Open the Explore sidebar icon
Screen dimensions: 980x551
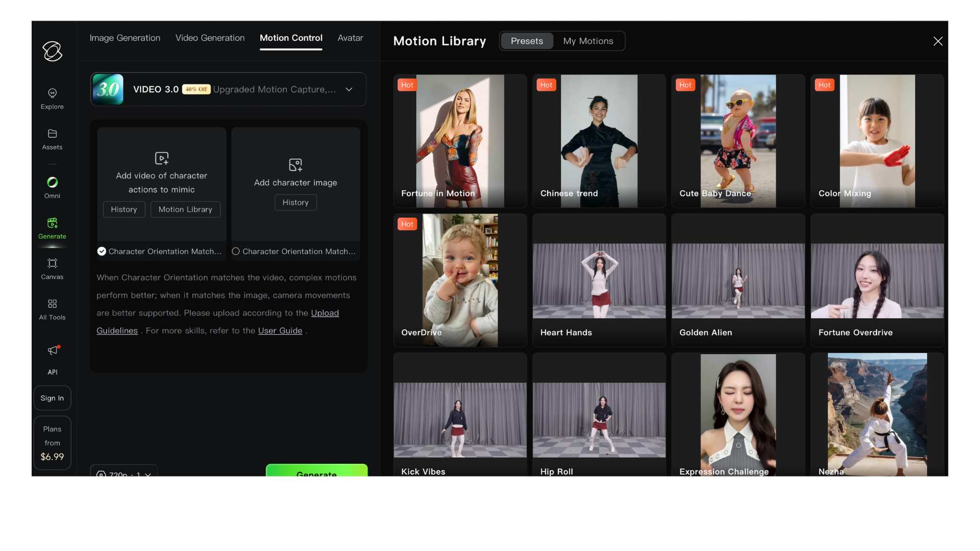[x=52, y=93]
